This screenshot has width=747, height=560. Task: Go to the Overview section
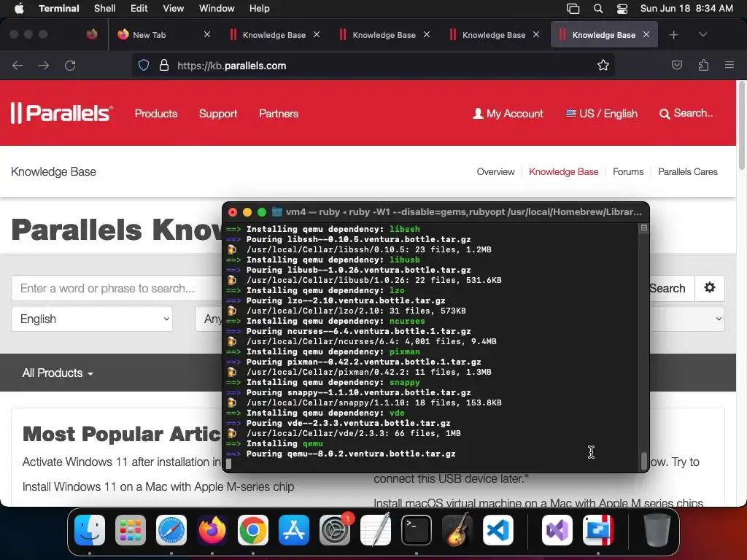click(495, 172)
